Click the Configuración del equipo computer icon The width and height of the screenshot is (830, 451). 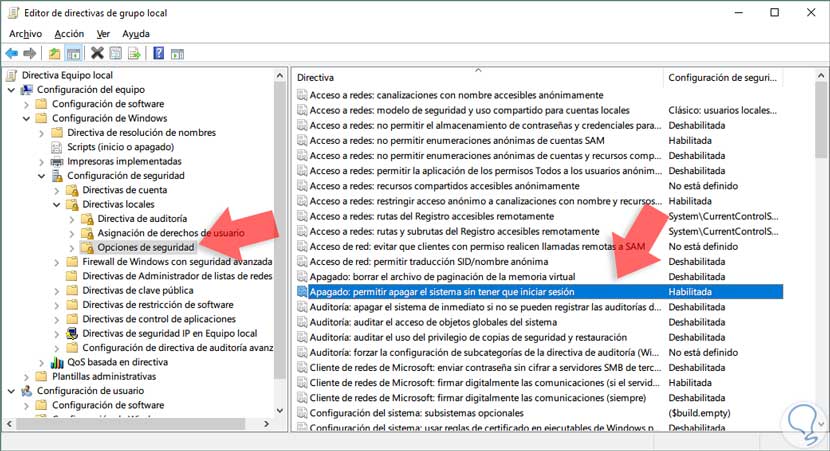(26, 89)
